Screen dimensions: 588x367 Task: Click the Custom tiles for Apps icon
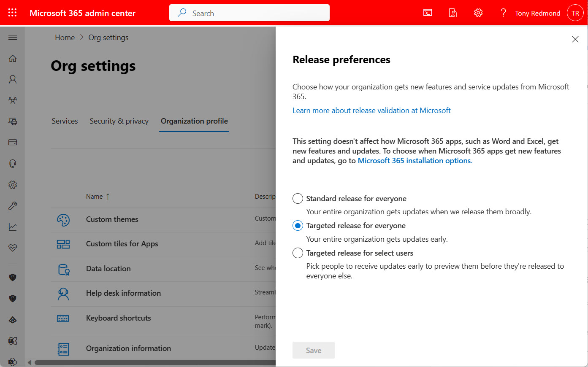tap(63, 244)
